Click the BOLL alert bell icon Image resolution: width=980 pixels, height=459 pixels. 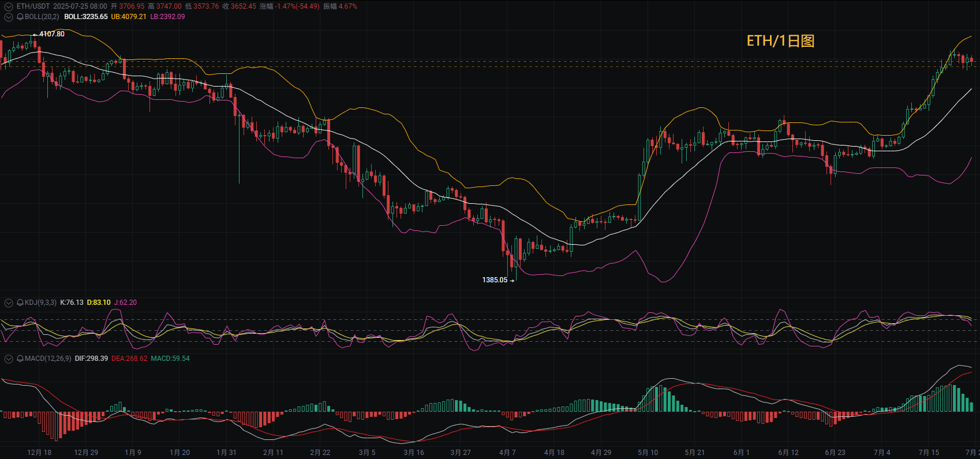pyautogui.click(x=20, y=17)
